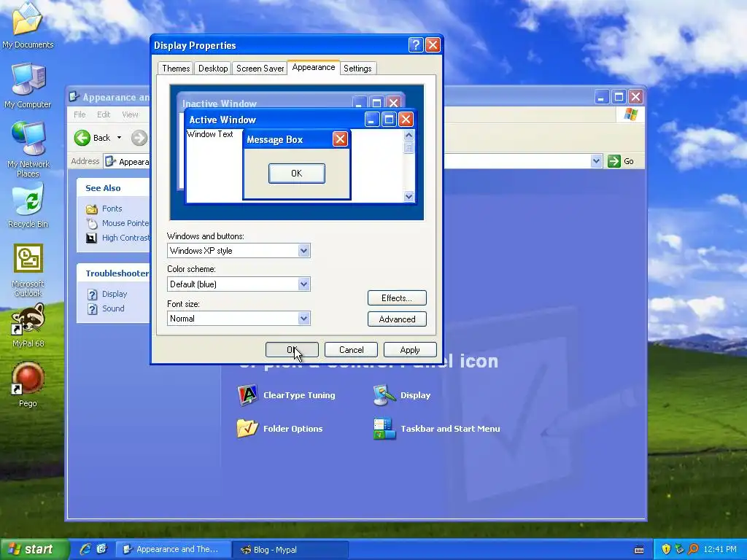Image resolution: width=747 pixels, height=560 pixels.
Task: Open My Computer desktop icon
Action: click(x=28, y=86)
